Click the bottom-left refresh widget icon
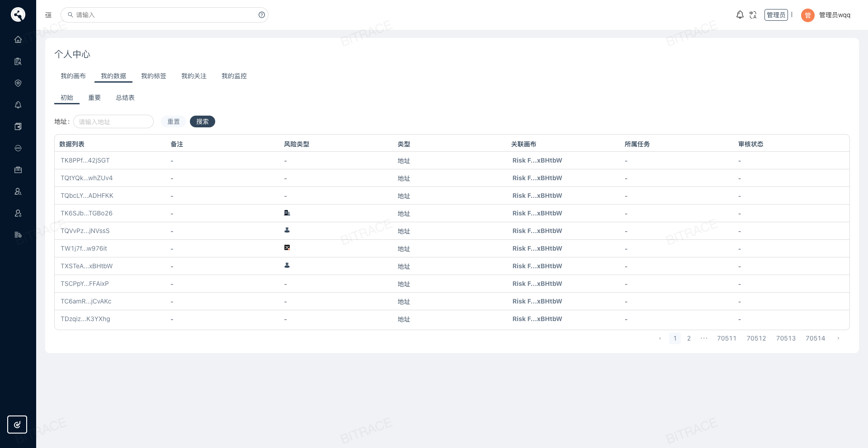Image resolution: width=868 pixels, height=448 pixels. [17, 425]
